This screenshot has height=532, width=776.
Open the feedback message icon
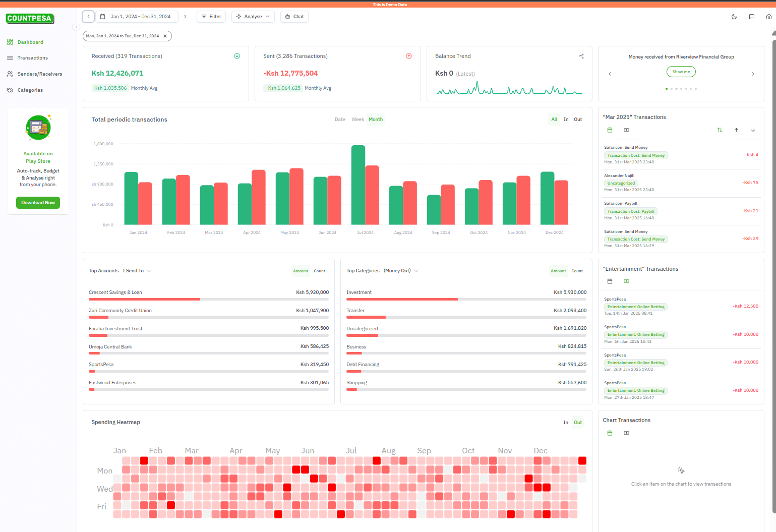tap(751, 17)
